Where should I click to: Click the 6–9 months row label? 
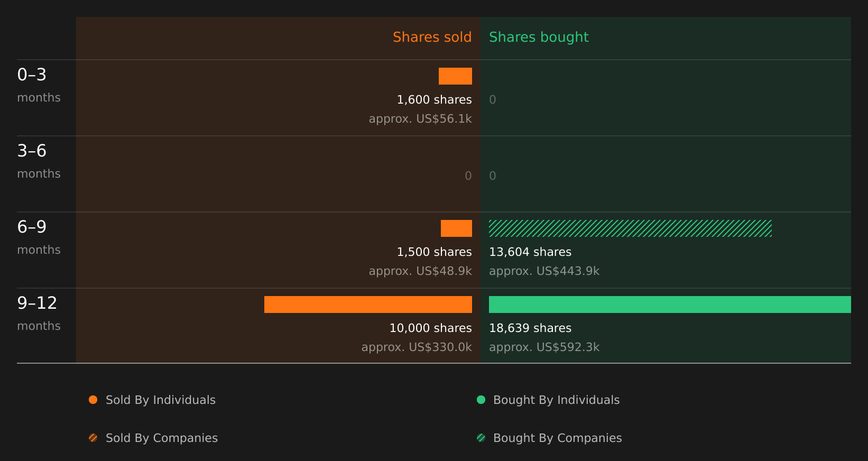tap(39, 237)
